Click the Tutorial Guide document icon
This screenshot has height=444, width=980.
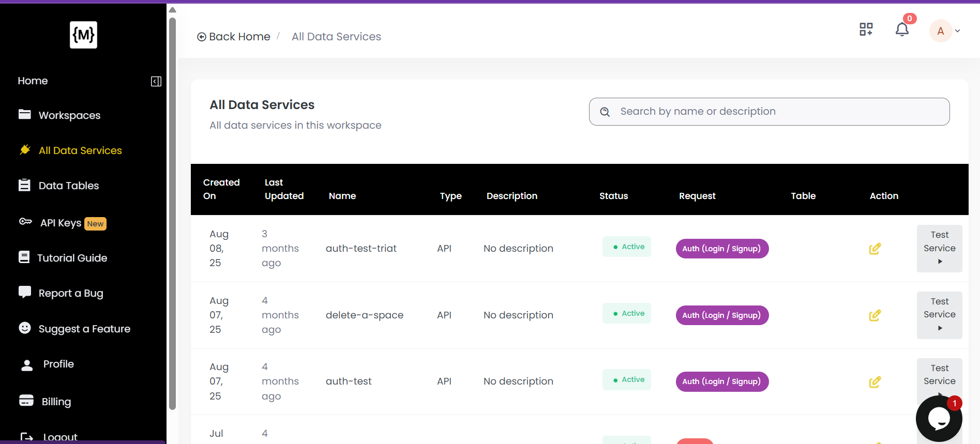click(x=24, y=257)
